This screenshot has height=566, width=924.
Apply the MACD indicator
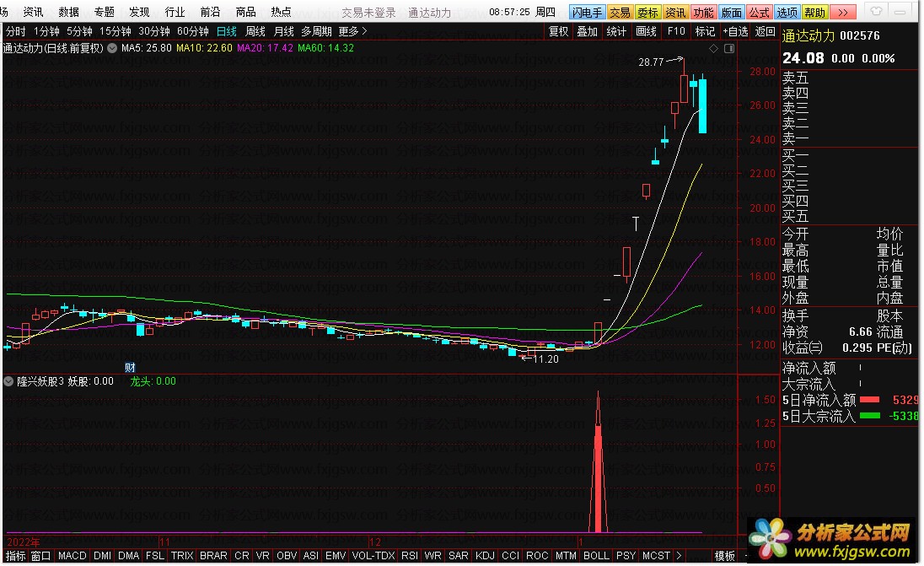(72, 555)
